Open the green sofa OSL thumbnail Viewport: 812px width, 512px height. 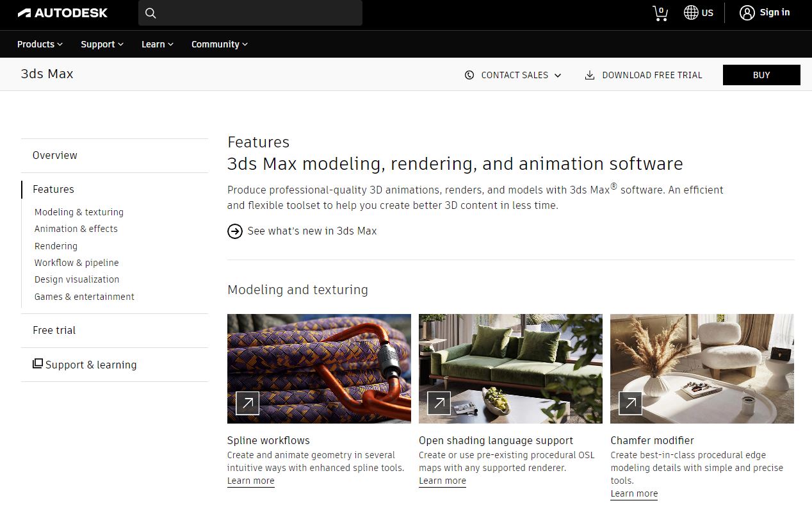(x=510, y=368)
